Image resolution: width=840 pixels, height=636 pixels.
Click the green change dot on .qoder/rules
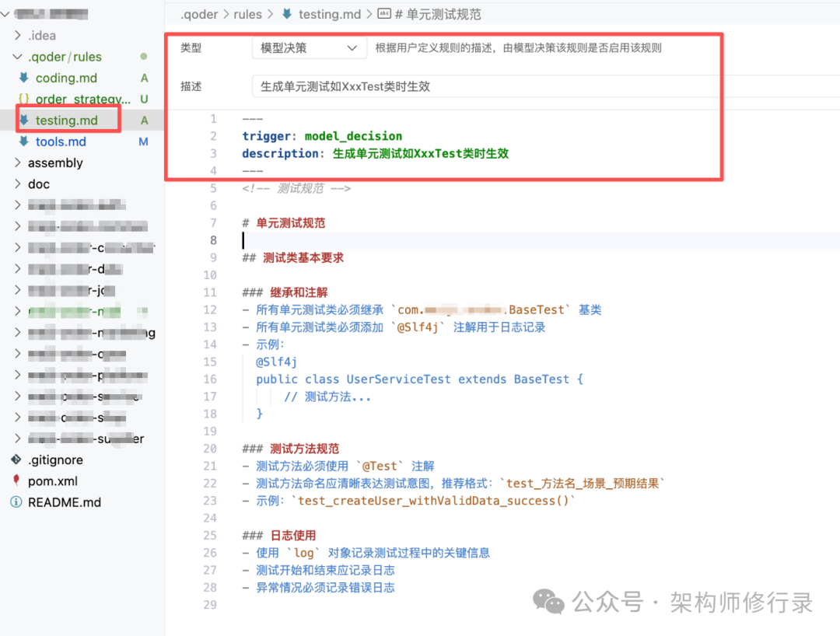pyautogui.click(x=144, y=56)
